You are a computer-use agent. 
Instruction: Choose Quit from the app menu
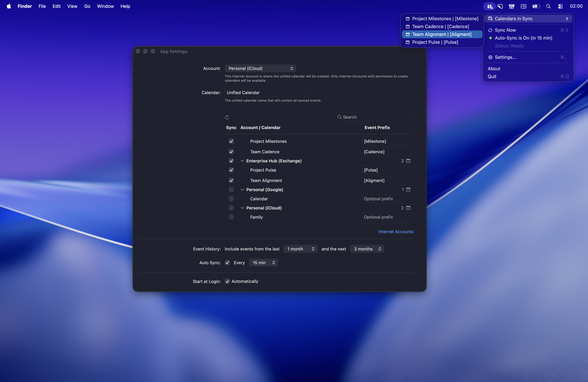492,77
